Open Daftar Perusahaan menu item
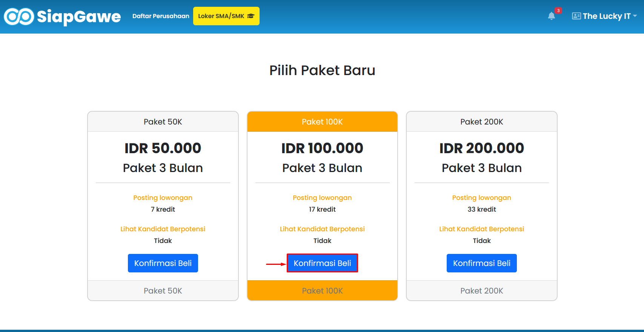The width and height of the screenshot is (644, 332). (x=161, y=16)
